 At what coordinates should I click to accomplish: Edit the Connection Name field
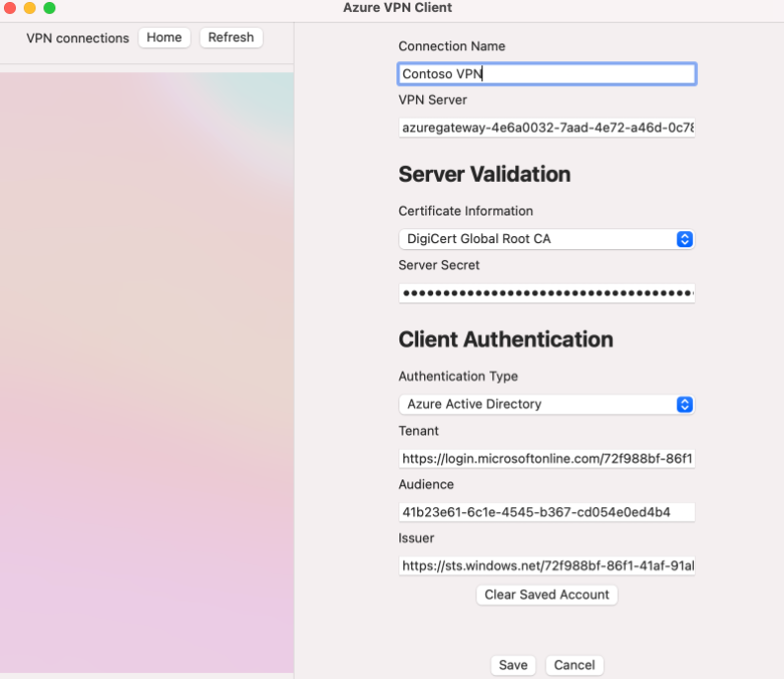[x=547, y=74]
